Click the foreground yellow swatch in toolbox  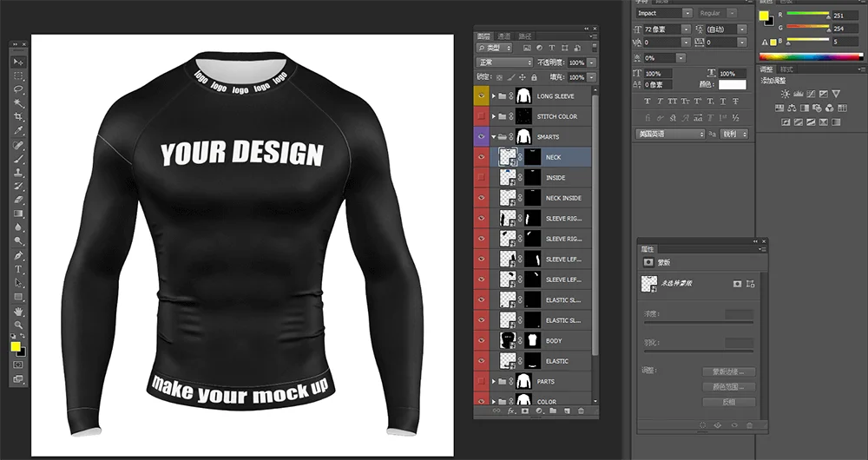(16, 346)
